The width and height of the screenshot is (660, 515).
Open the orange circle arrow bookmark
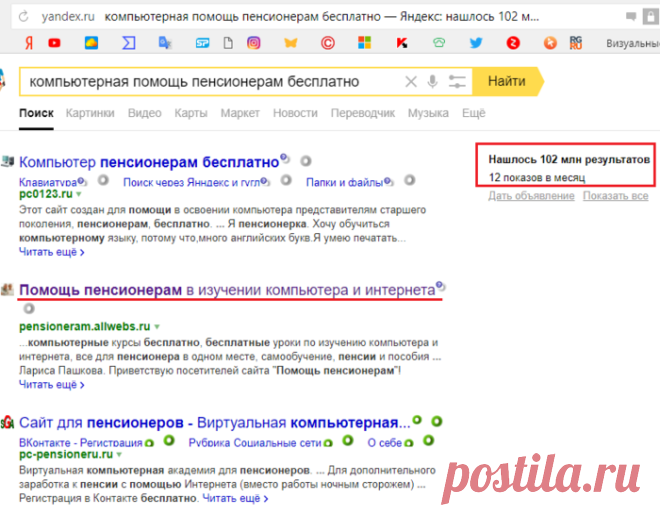550,42
